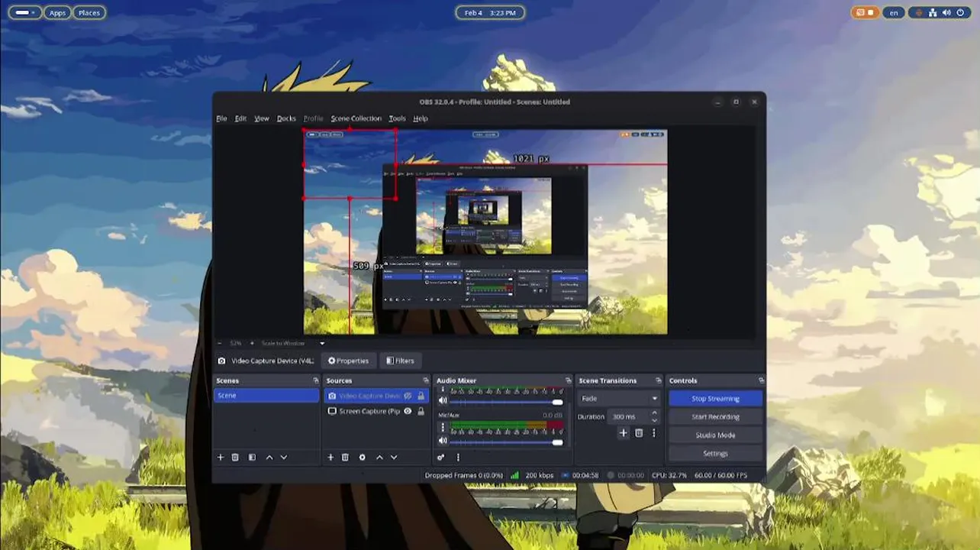Remove selected scene with trash icon
980x550 pixels.
[235, 457]
